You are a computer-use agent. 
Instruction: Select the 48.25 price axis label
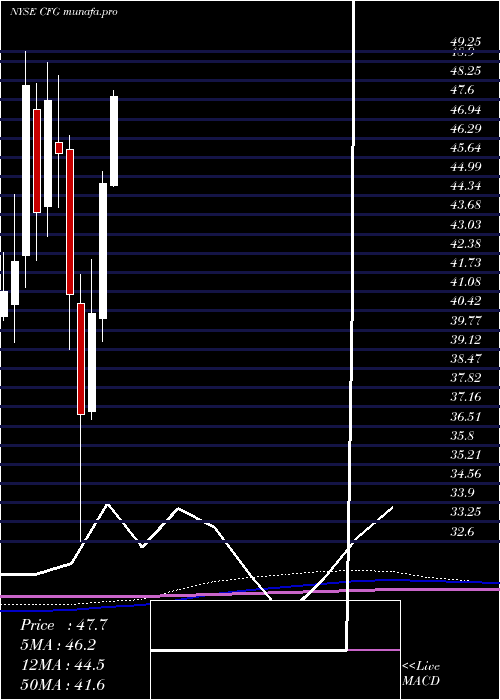(x=466, y=71)
